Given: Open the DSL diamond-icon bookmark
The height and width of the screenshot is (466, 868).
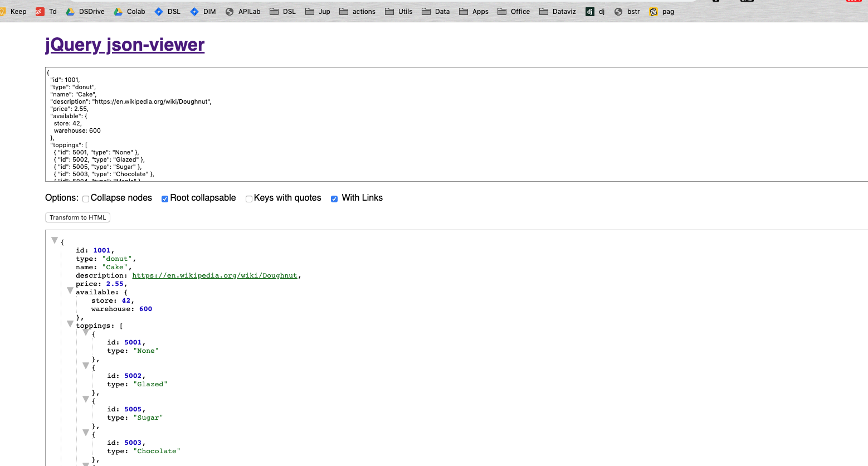Looking at the screenshot, I should [x=168, y=11].
